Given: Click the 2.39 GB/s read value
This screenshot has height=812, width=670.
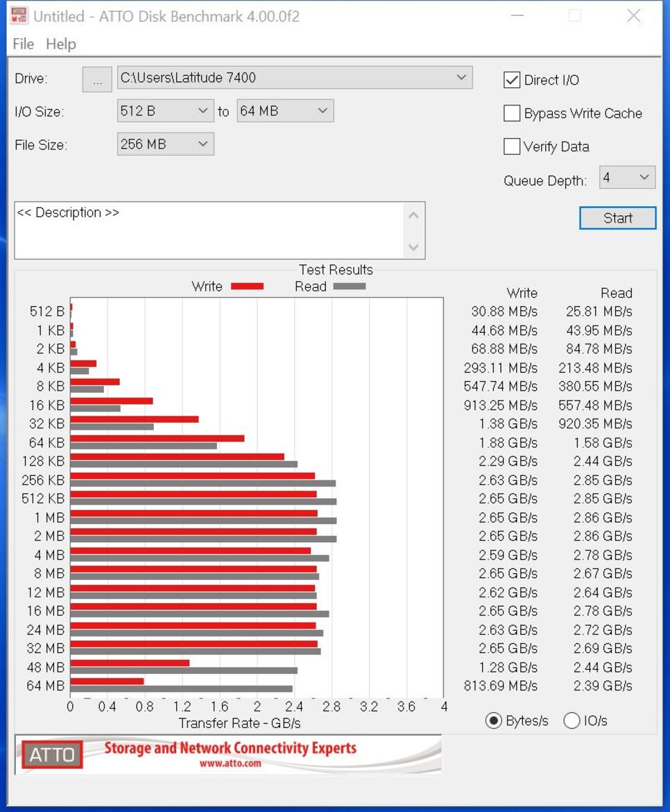Looking at the screenshot, I should 603,686.
